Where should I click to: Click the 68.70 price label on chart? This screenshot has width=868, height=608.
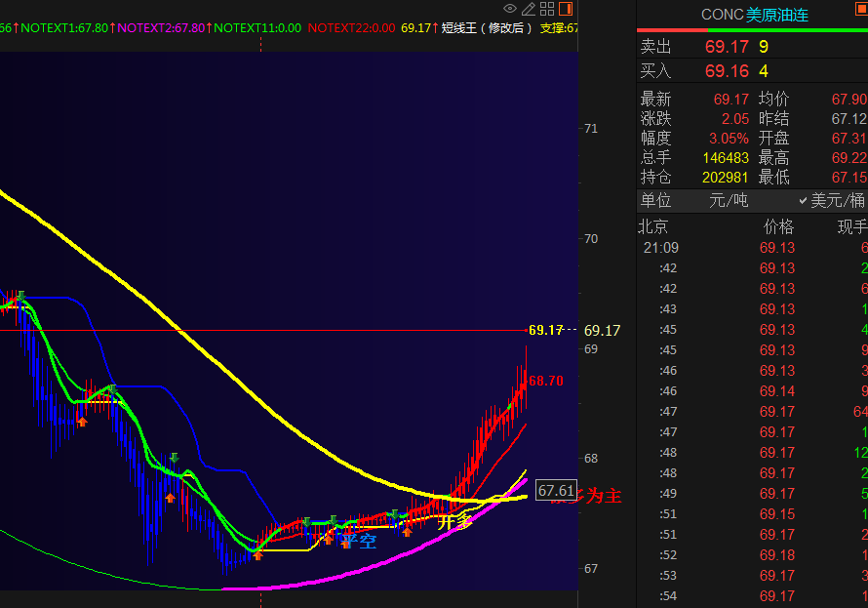click(546, 381)
